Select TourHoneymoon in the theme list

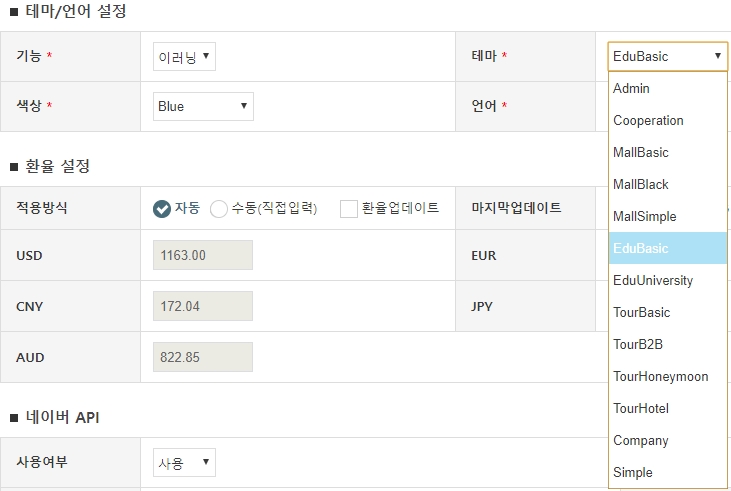tap(668, 376)
